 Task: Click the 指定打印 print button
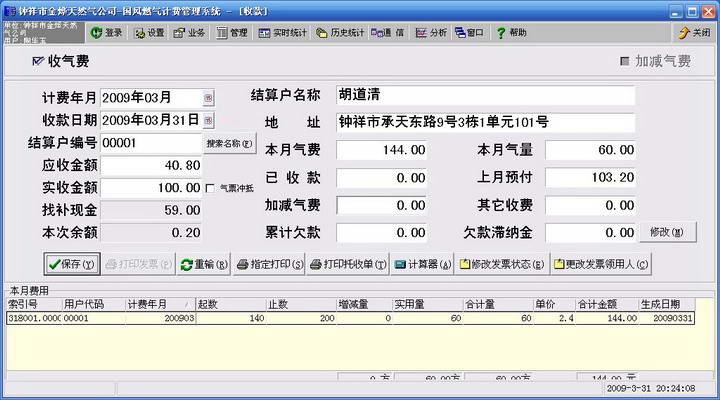tap(270, 264)
